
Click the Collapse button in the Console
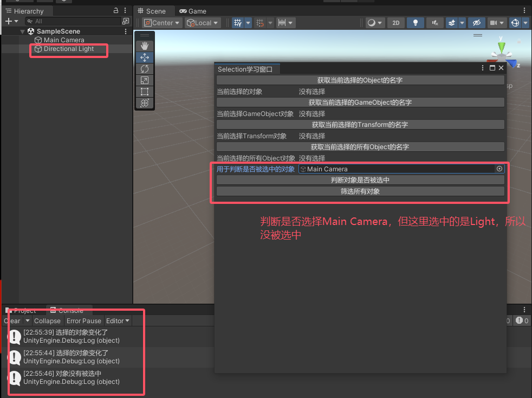click(x=47, y=321)
